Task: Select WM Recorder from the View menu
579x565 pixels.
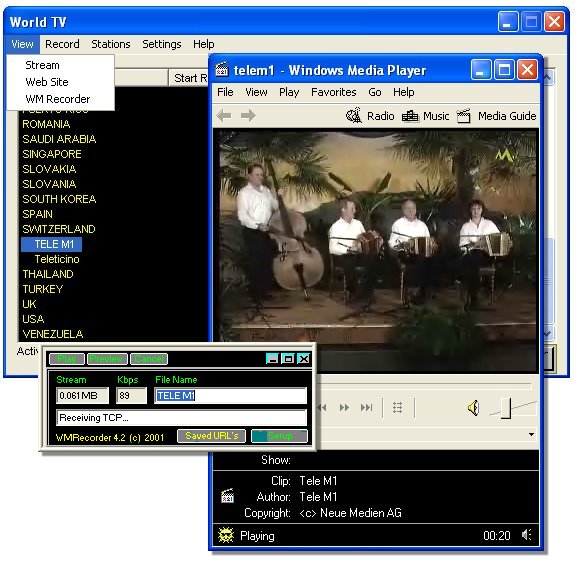Action: coord(58,99)
